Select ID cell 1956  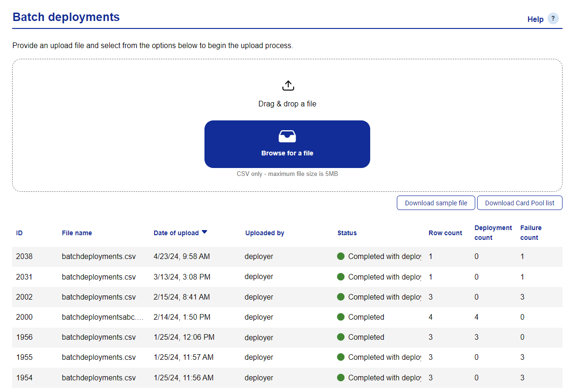24,337
